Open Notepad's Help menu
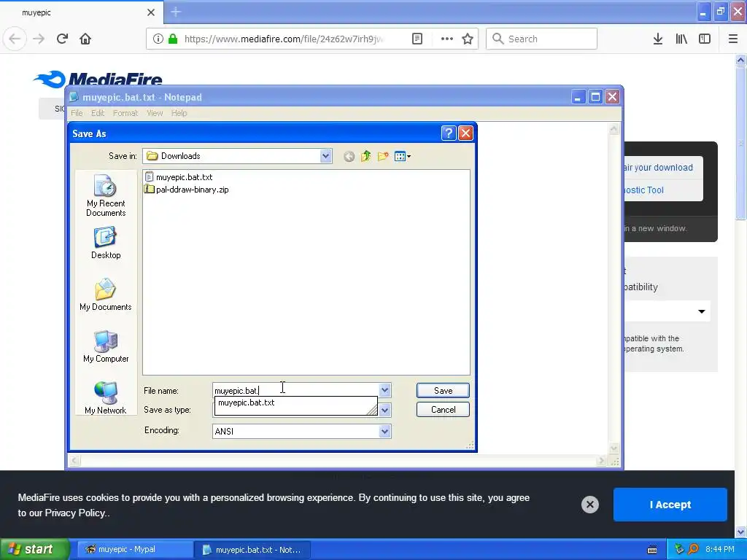The image size is (747, 560). coord(179,113)
